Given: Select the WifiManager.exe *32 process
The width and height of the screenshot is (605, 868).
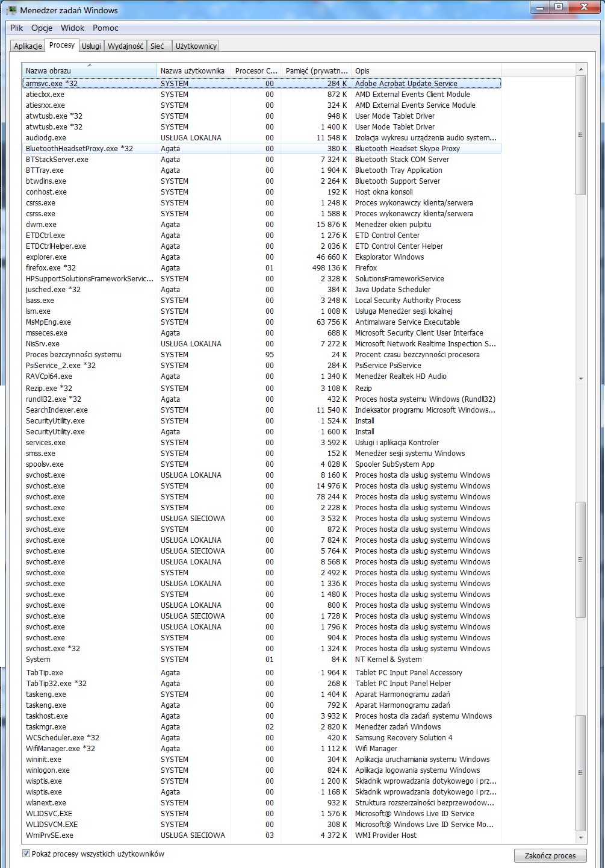Looking at the screenshot, I should [x=261, y=749].
